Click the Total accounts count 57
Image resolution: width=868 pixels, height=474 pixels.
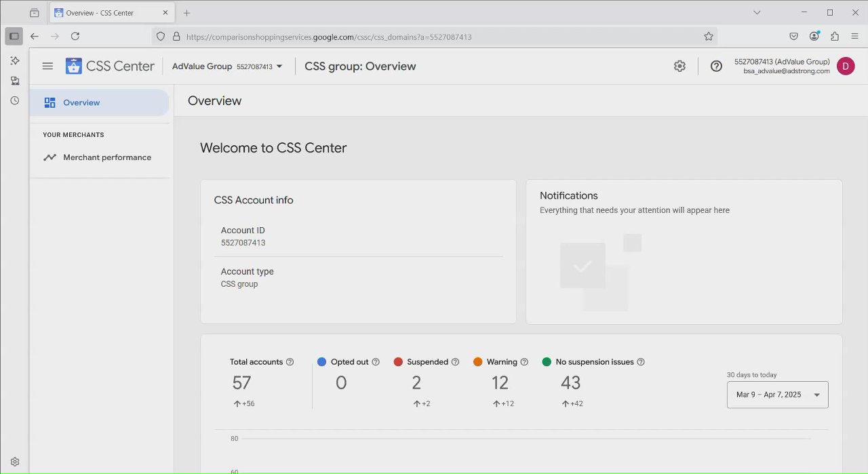pos(241,383)
